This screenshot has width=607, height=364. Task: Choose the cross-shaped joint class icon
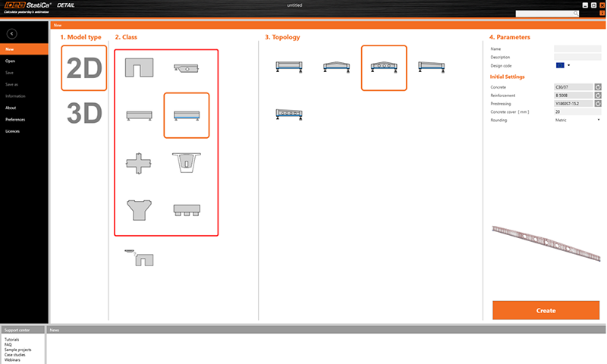139,163
